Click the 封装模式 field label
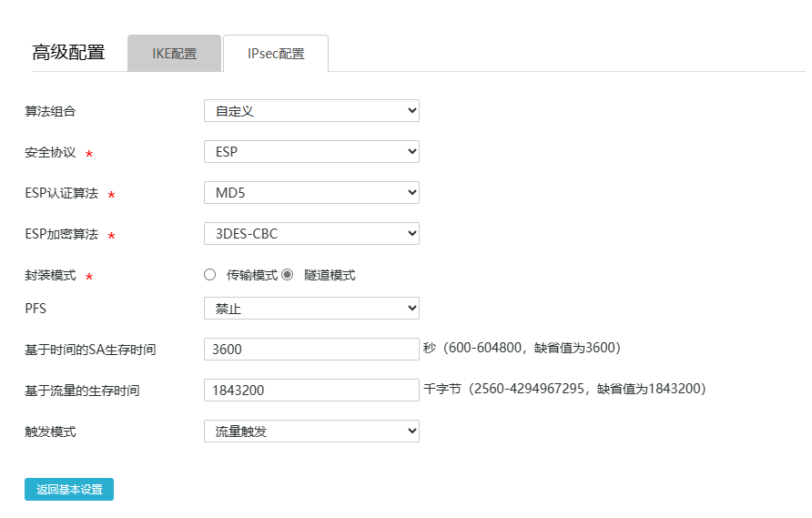 point(50,275)
